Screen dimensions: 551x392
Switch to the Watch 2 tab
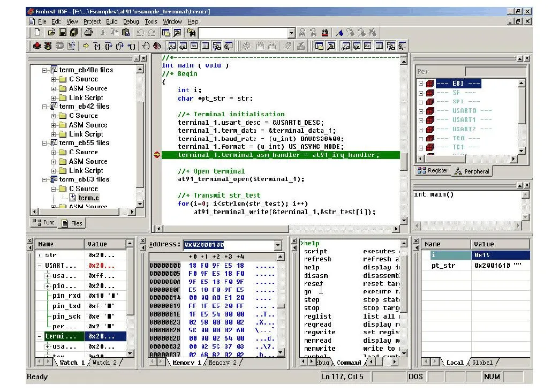pyautogui.click(x=104, y=363)
